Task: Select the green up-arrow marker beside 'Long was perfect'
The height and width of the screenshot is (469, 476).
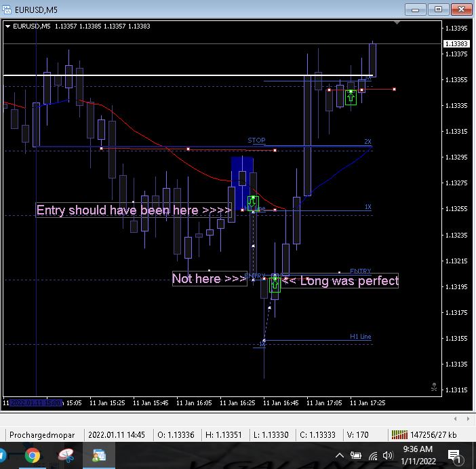Action: coord(275,285)
